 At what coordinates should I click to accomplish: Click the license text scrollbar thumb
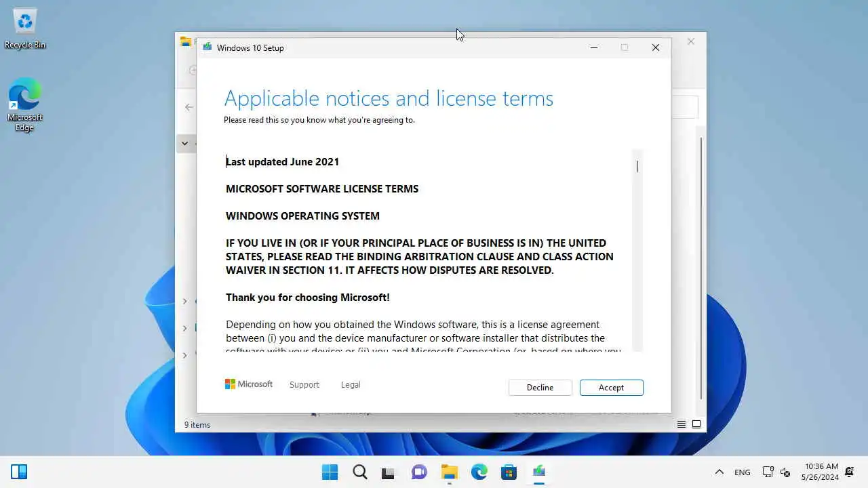coord(637,166)
